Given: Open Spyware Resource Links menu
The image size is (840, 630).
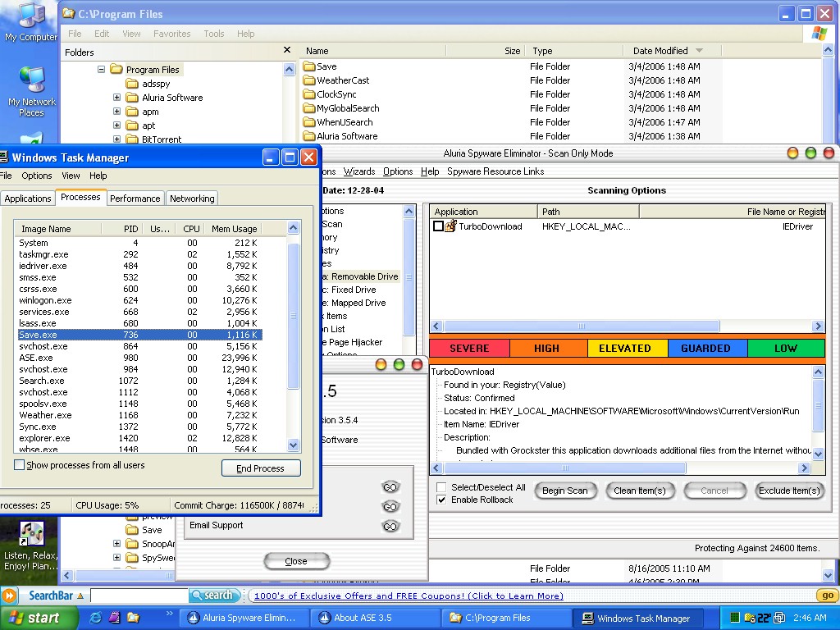Looking at the screenshot, I should [x=495, y=171].
